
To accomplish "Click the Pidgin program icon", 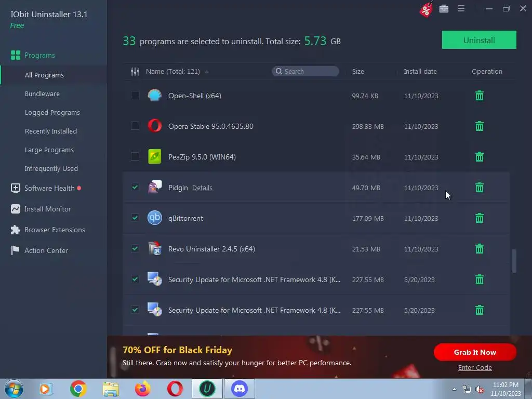I will (x=155, y=187).
